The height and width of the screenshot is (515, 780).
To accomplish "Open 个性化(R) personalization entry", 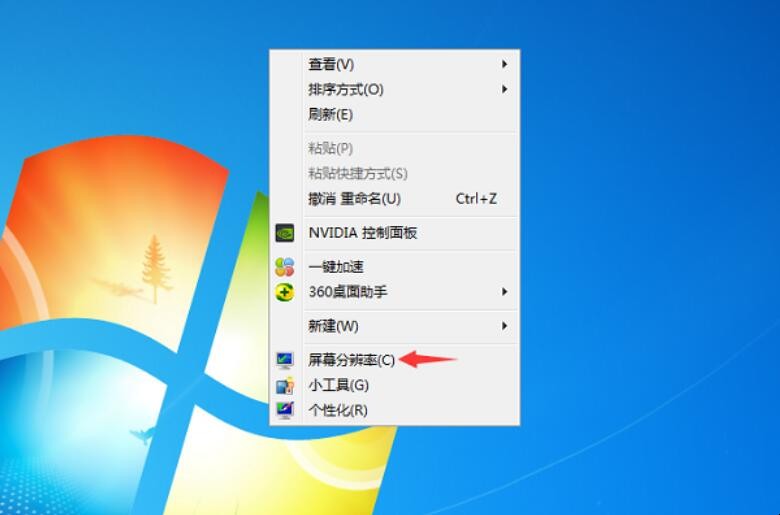I will [x=394, y=411].
